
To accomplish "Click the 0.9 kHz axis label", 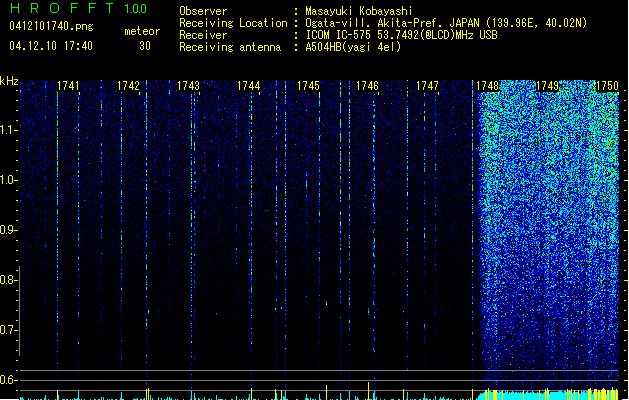I will click(x=9, y=230).
